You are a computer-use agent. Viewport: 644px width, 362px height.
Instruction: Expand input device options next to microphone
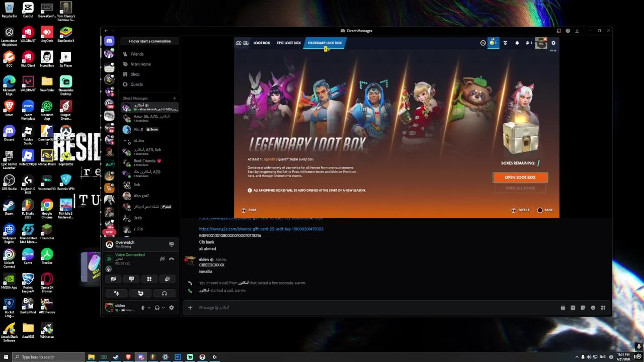[x=148, y=308]
